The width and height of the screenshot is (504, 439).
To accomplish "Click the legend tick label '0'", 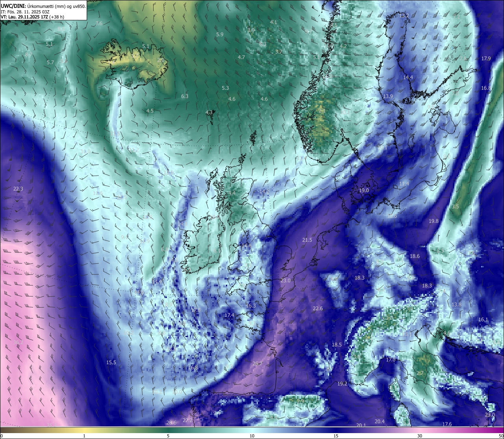I will pyautogui.click(x=2, y=436).
